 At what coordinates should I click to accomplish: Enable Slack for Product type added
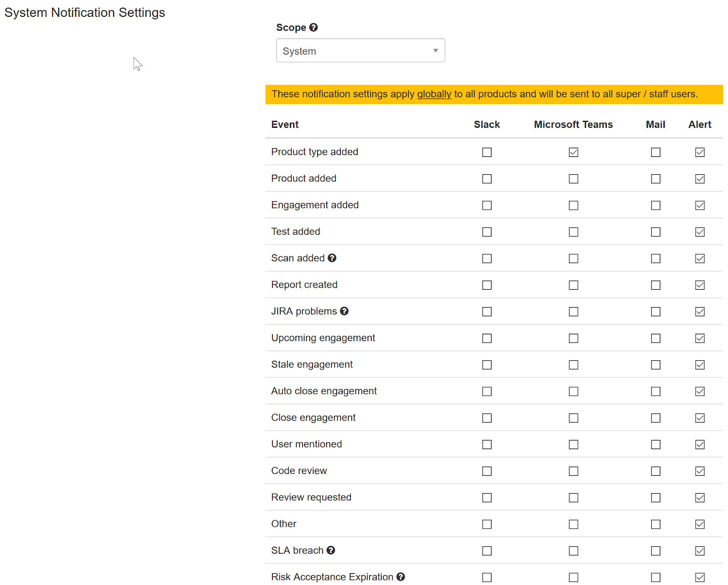[x=487, y=152]
